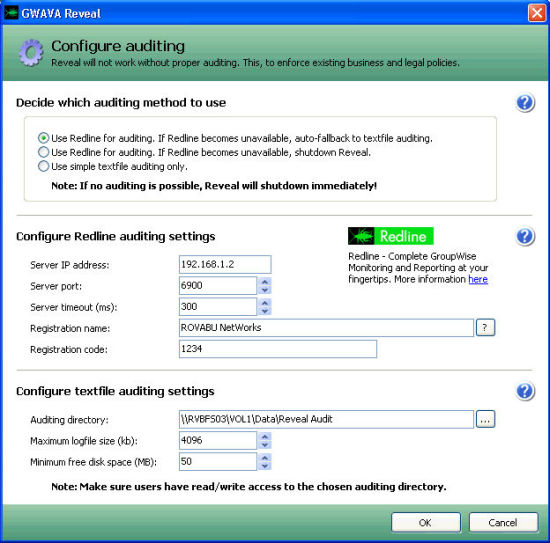Decrease the Minimum free disk space value

(x=265, y=466)
